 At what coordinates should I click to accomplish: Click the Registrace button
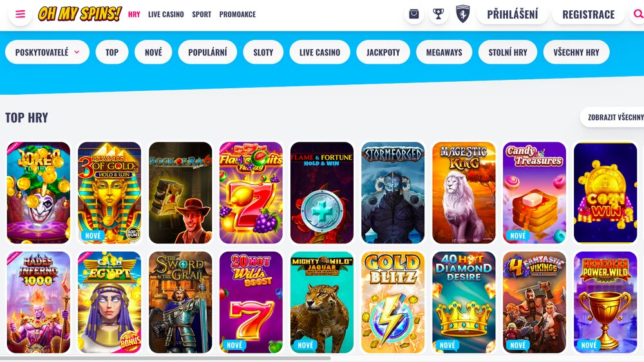[x=589, y=14]
